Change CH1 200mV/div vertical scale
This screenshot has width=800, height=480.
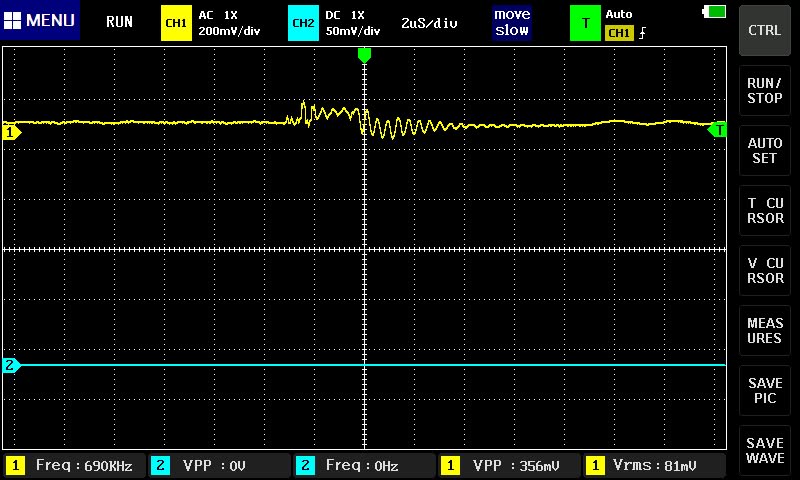[229, 31]
